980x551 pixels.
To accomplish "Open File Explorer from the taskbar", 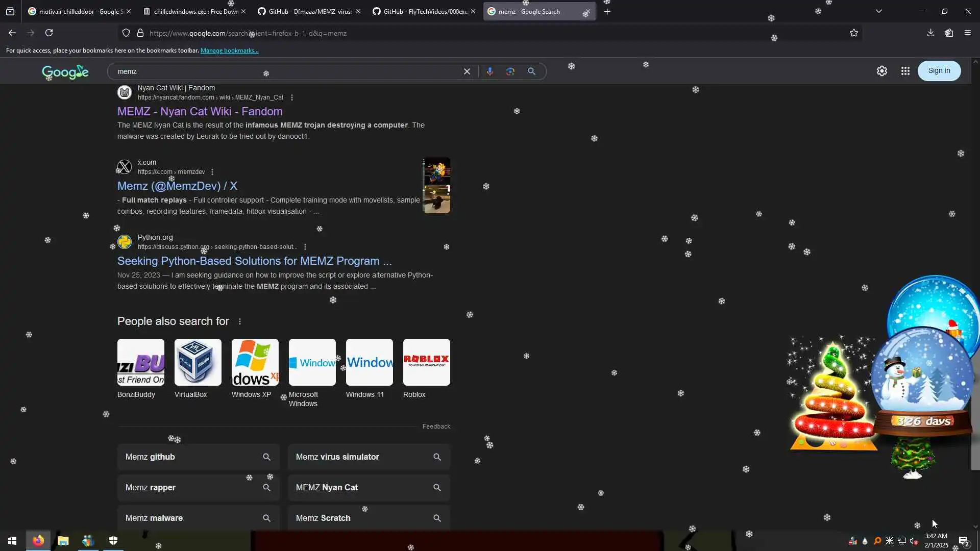I will click(x=63, y=541).
